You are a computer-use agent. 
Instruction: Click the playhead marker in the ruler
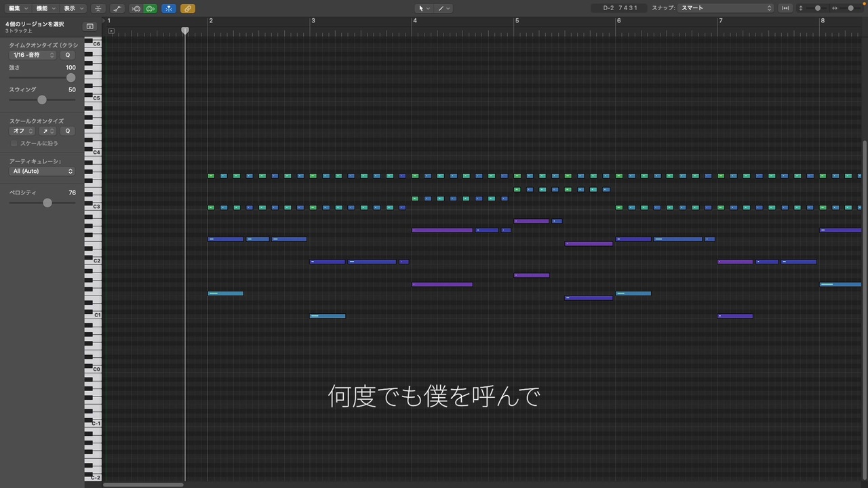coord(185,31)
